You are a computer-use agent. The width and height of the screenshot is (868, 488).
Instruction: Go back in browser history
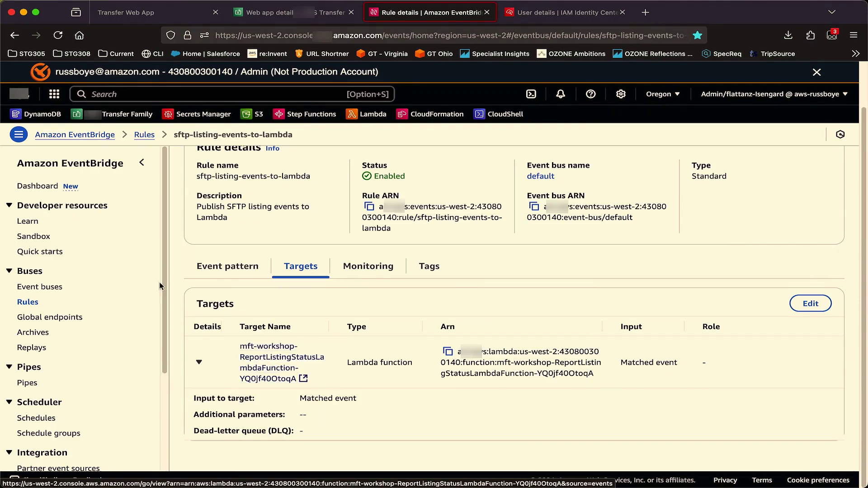(14, 35)
